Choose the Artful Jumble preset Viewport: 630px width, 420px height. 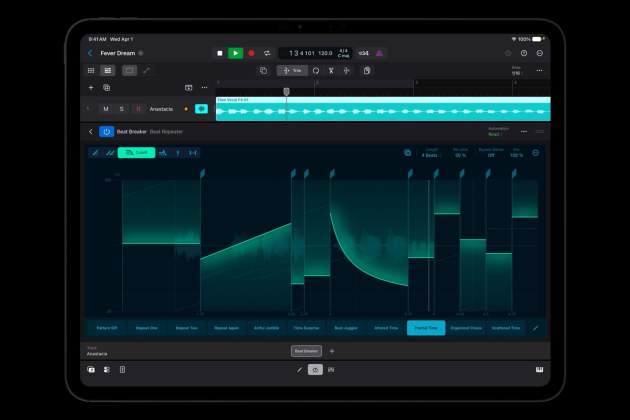pos(266,328)
